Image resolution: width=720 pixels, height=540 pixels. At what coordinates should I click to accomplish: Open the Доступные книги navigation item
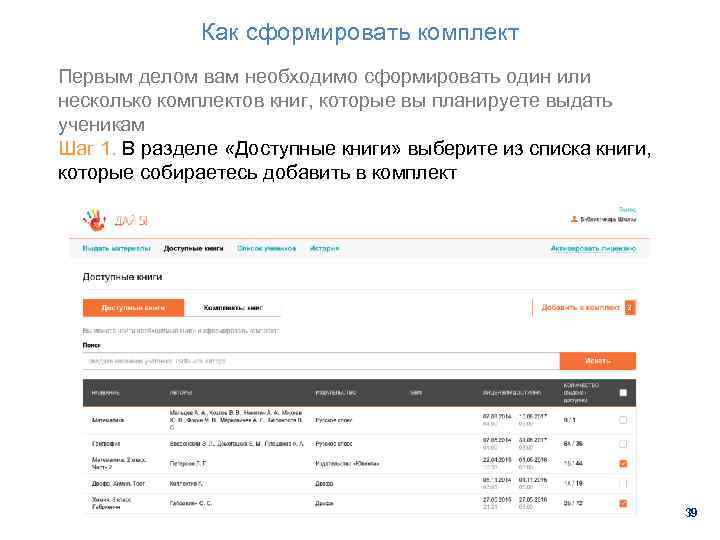(193, 248)
